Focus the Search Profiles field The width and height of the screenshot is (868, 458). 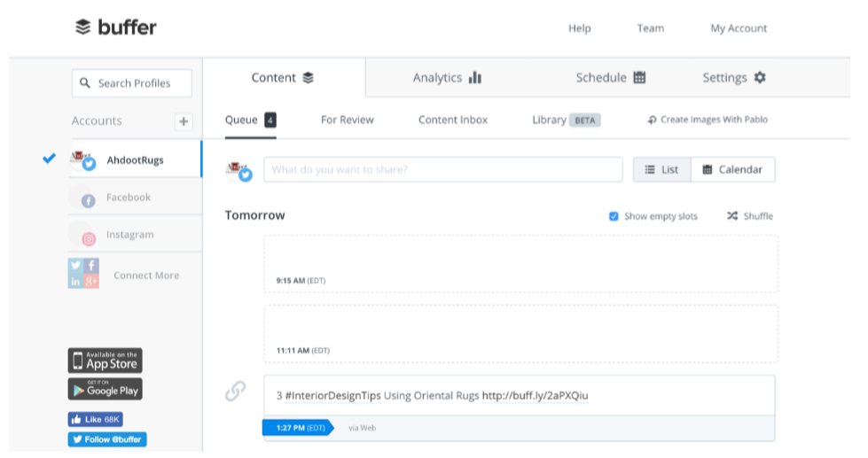click(x=132, y=83)
